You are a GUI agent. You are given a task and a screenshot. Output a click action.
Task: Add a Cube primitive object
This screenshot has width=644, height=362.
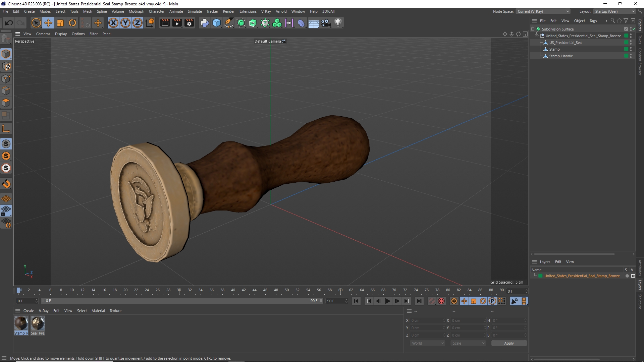point(217,23)
